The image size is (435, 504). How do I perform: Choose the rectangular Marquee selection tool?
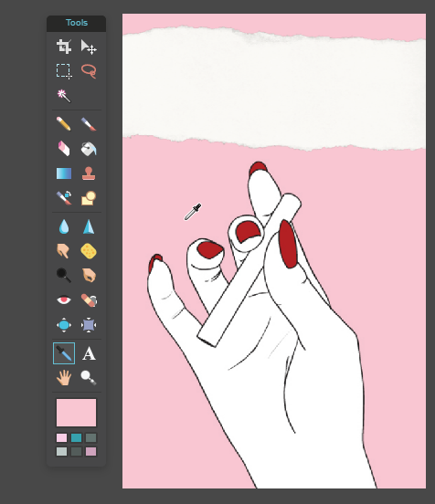click(64, 70)
